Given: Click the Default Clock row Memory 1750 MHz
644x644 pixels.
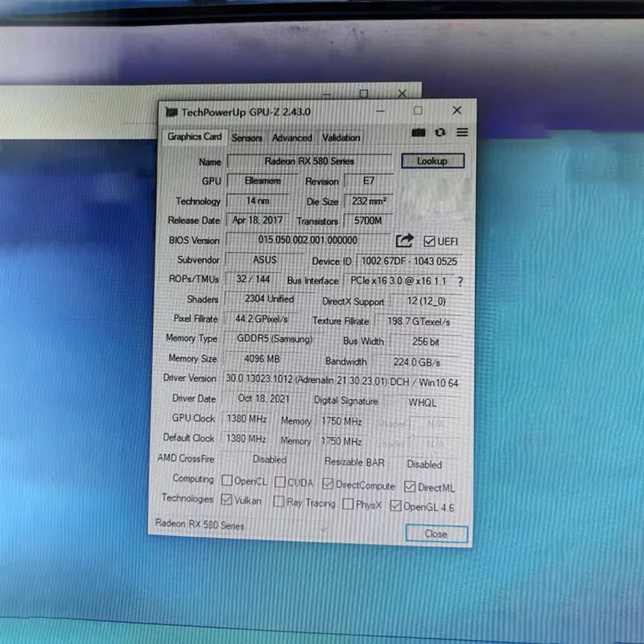Looking at the screenshot, I should point(341,441).
